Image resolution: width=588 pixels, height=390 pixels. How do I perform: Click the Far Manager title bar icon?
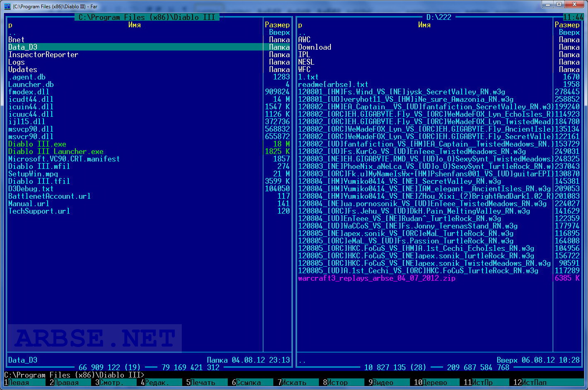(7, 6)
